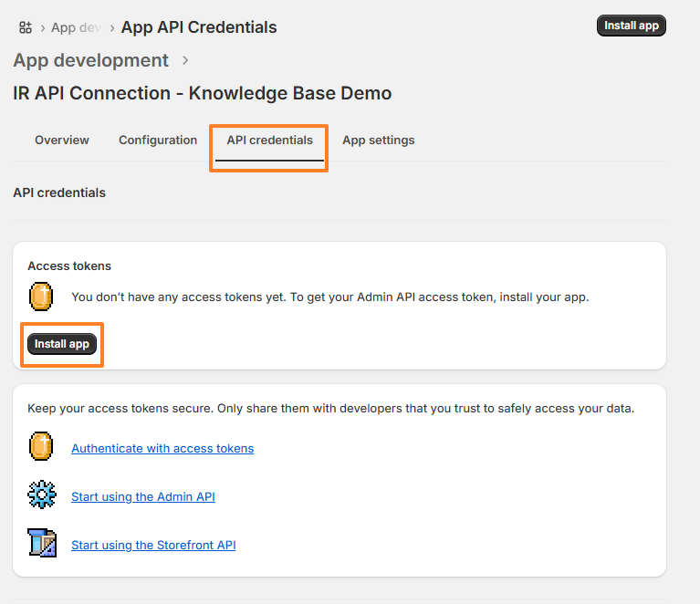Open the Start using the Storefront API link
Viewport: 700px width, 604px height.
(x=153, y=545)
